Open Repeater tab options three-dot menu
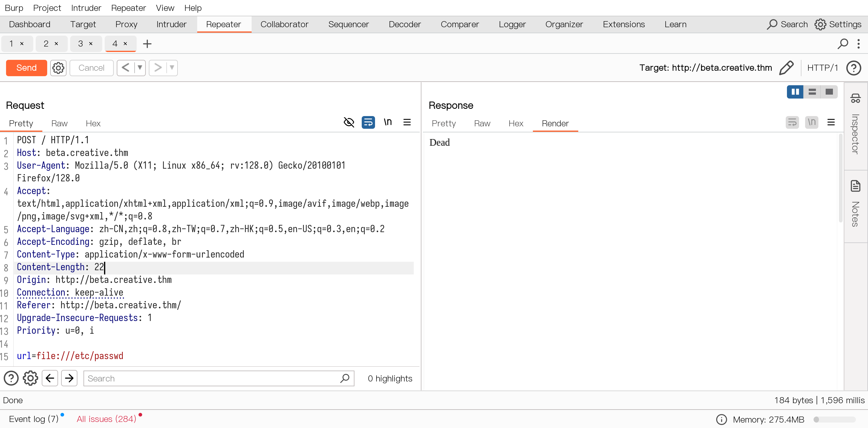Viewport: 868px width, 428px height. click(x=858, y=44)
